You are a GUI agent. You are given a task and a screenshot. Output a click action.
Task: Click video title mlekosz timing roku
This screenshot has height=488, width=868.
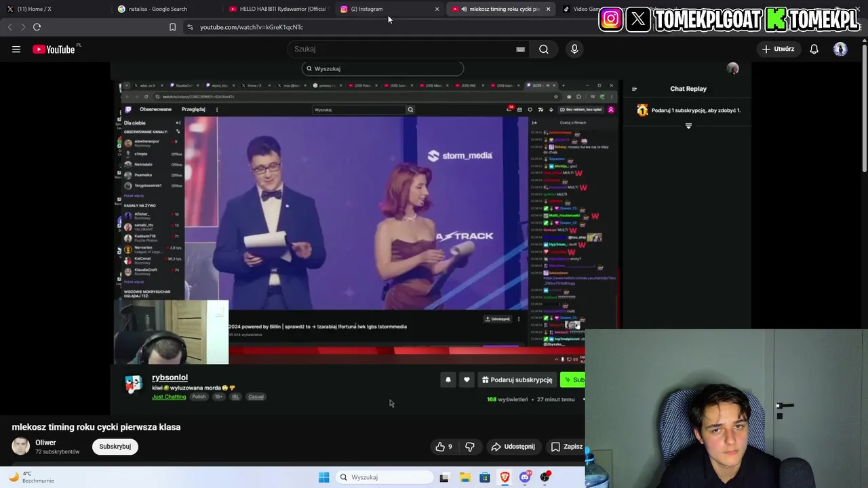96,427
